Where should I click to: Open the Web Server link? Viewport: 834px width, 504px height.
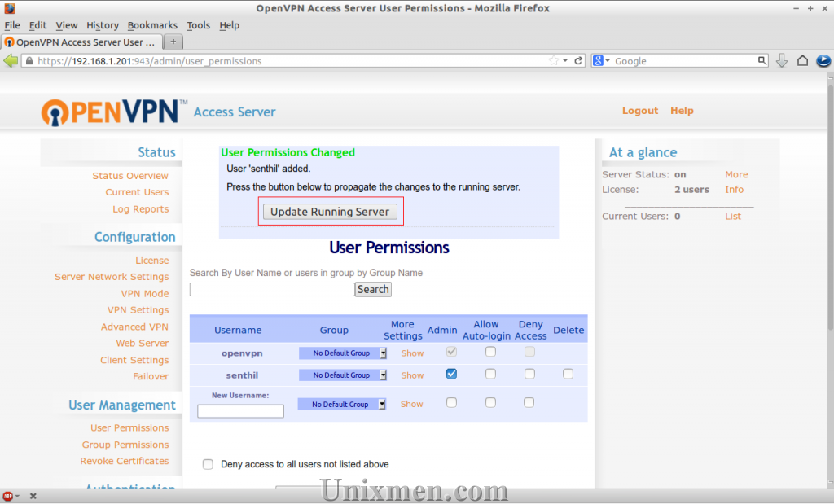click(143, 344)
